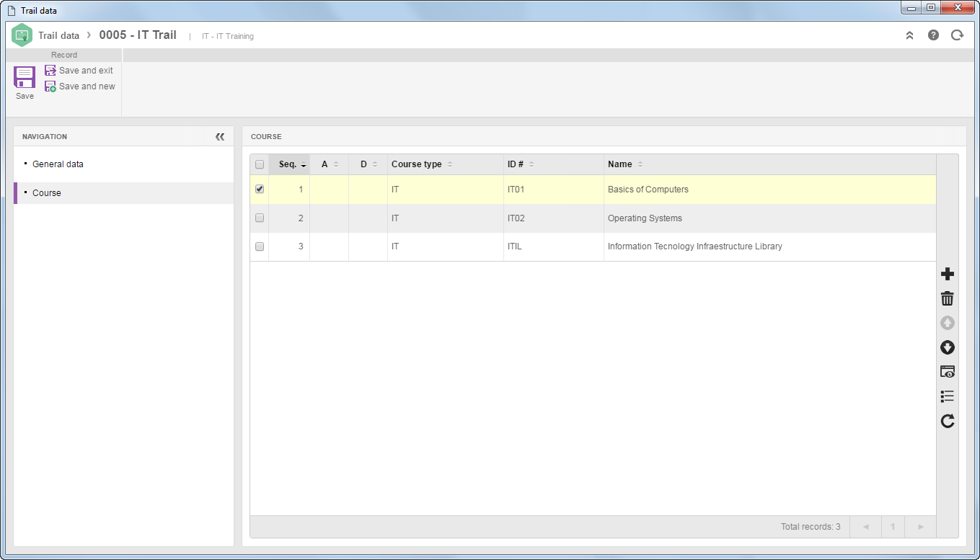980x560 pixels.
Task: Open the view course data icon
Action: click(948, 372)
